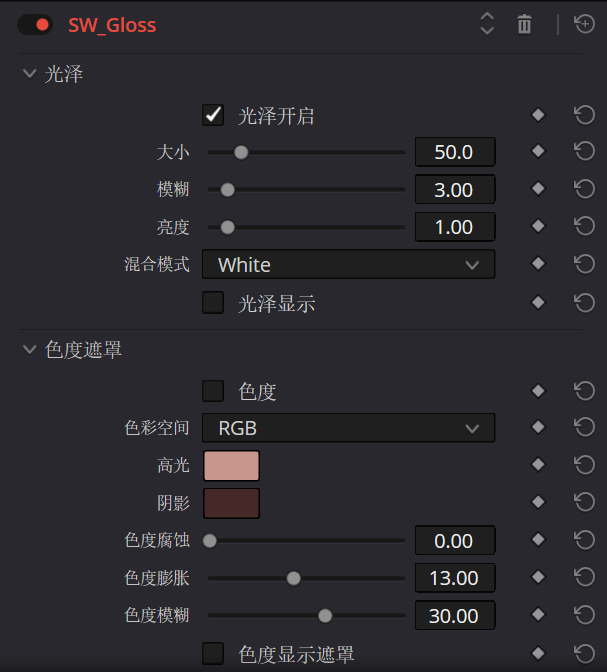The height and width of the screenshot is (672, 607).
Task: Click the 色度膨胀 slider handle
Action: (x=293, y=578)
